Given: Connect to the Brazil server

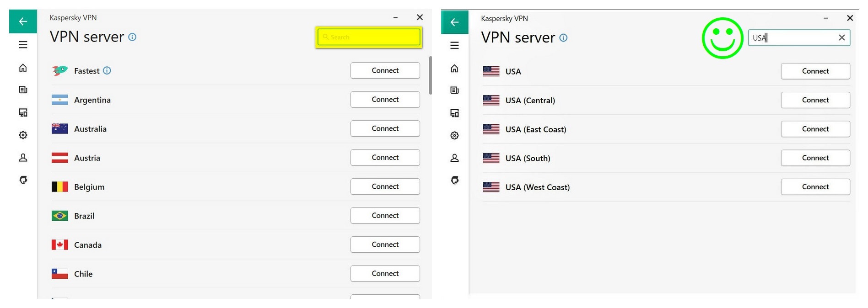Looking at the screenshot, I should 385,215.
